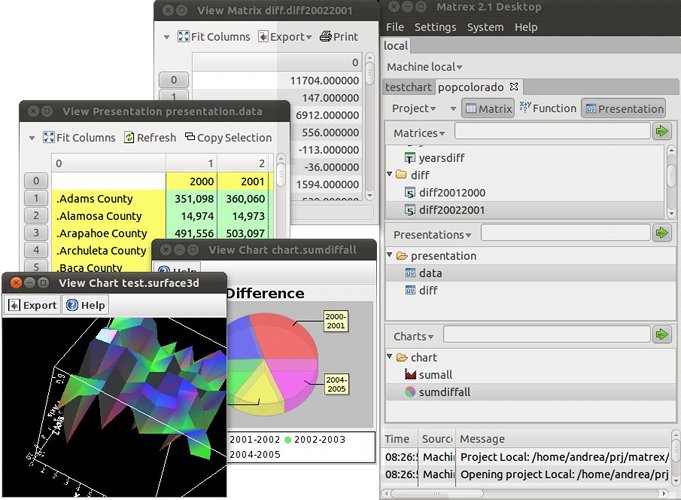The height and width of the screenshot is (500, 681).
Task: Open the Settings menu
Action: pos(435,27)
